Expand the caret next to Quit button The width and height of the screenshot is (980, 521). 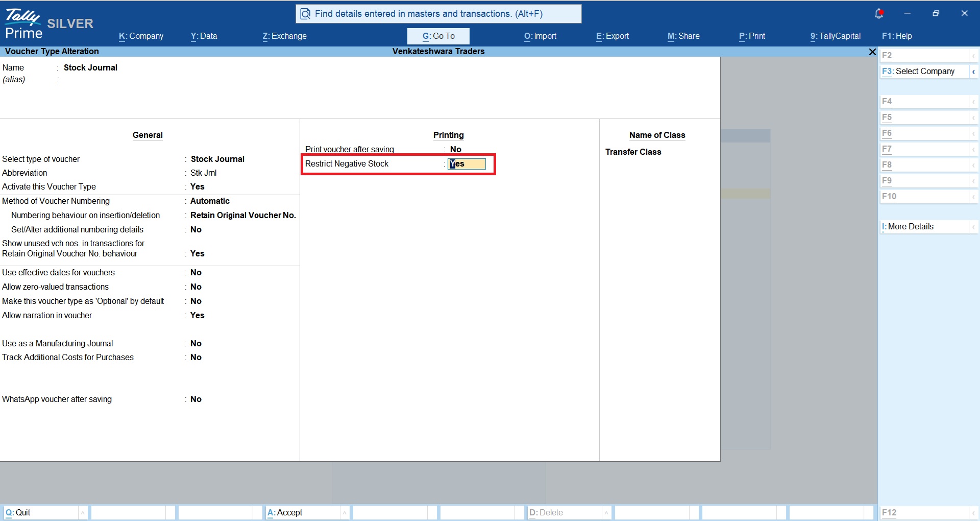coord(83,512)
